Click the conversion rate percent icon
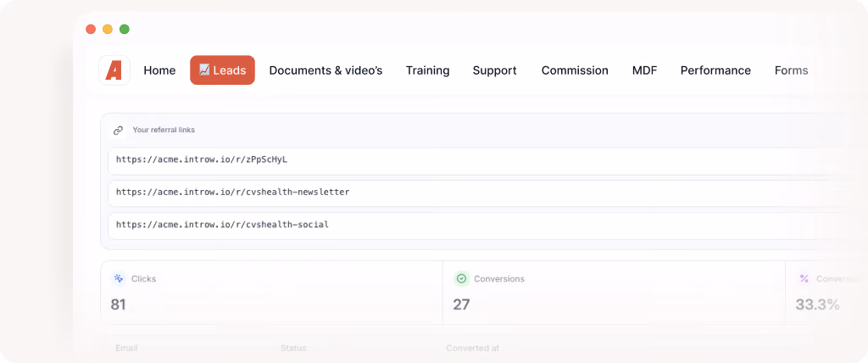 [x=804, y=279]
